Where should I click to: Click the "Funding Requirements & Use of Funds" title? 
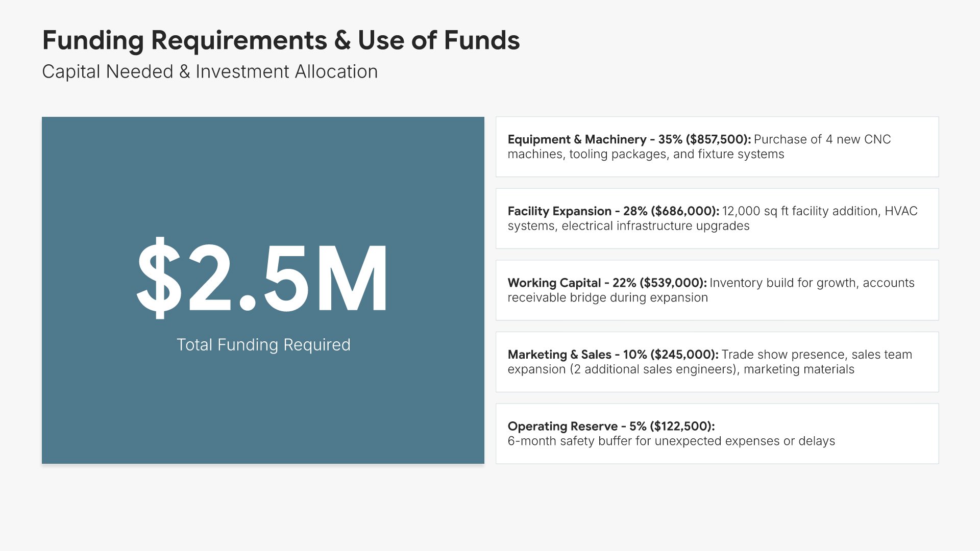281,40
